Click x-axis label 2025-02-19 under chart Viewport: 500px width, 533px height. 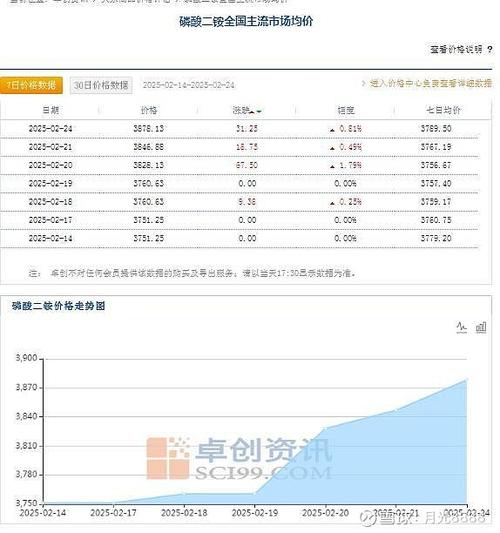point(255,513)
